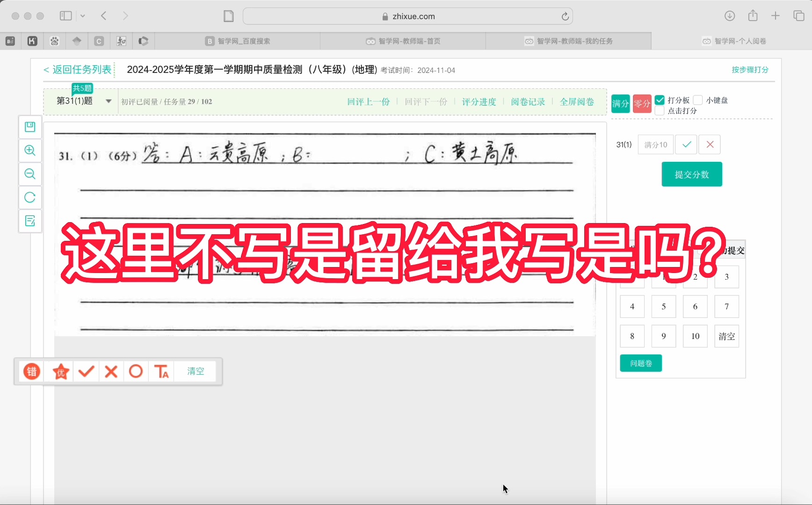The image size is (812, 505).
Task: Select score 6 on scoring pad
Action: tap(695, 307)
